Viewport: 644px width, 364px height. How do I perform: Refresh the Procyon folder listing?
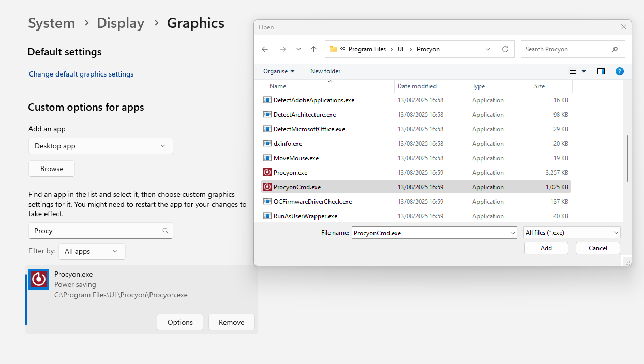click(505, 49)
